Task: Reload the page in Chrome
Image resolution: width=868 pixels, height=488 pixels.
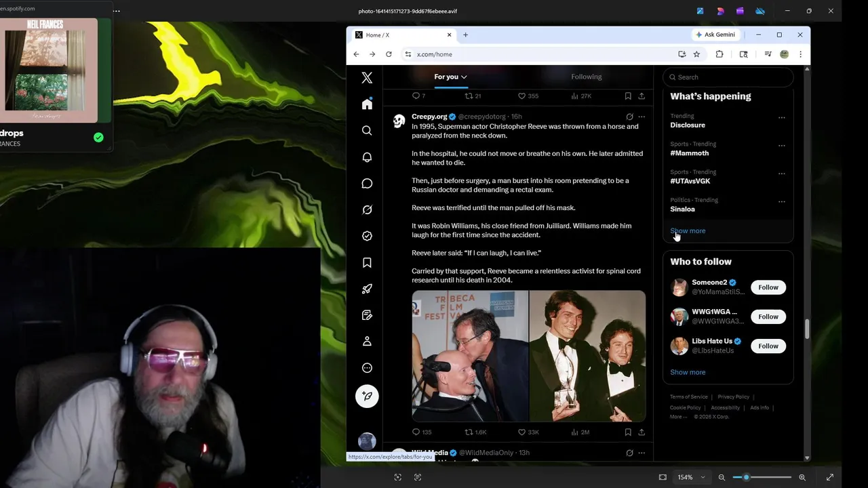Action: tap(389, 54)
